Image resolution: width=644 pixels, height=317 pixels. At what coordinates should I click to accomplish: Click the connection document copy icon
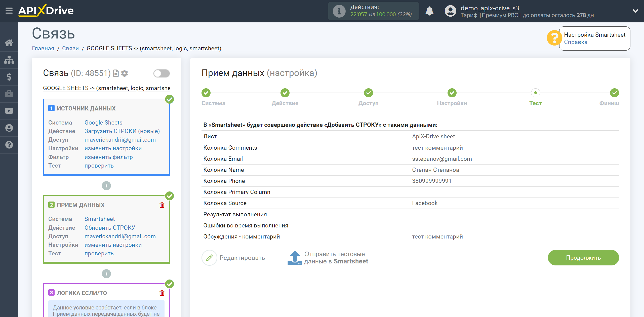(116, 73)
